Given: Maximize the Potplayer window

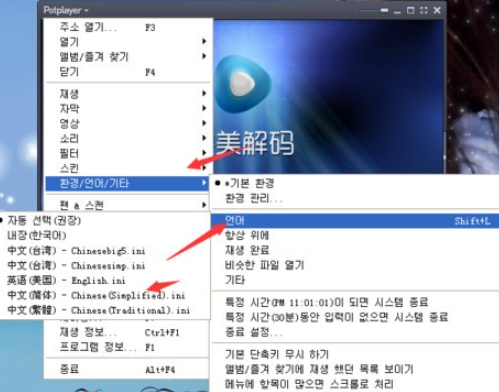Looking at the screenshot, I should coord(410,11).
